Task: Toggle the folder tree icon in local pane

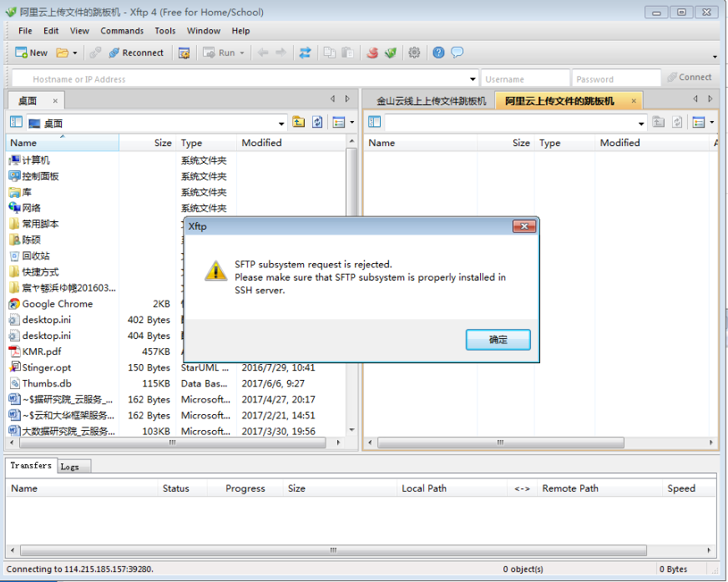Action: [16, 122]
